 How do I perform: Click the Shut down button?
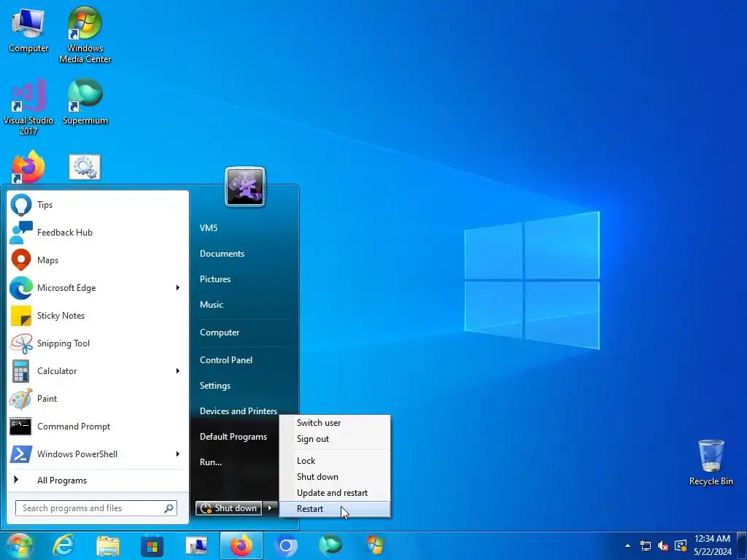pyautogui.click(x=229, y=508)
